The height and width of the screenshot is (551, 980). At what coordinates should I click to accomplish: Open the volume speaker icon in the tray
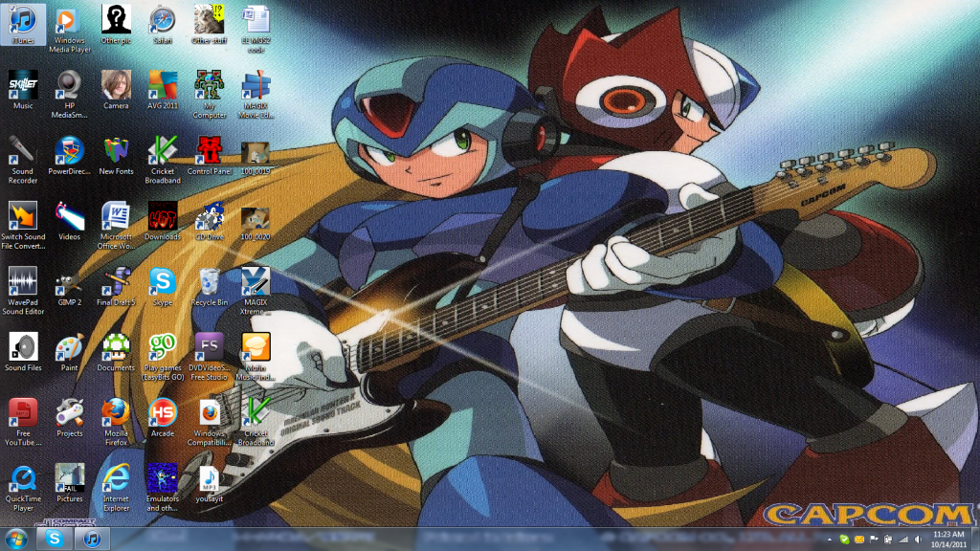[916, 540]
